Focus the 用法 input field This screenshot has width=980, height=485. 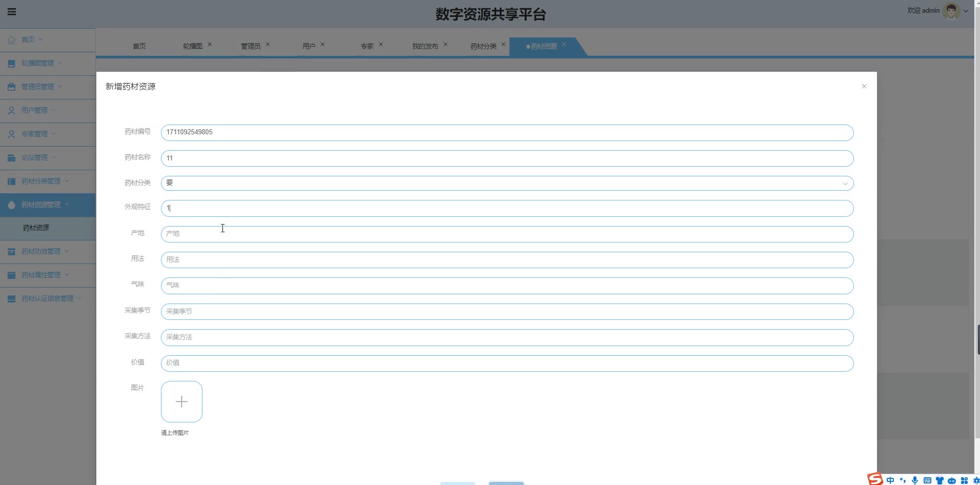507,260
